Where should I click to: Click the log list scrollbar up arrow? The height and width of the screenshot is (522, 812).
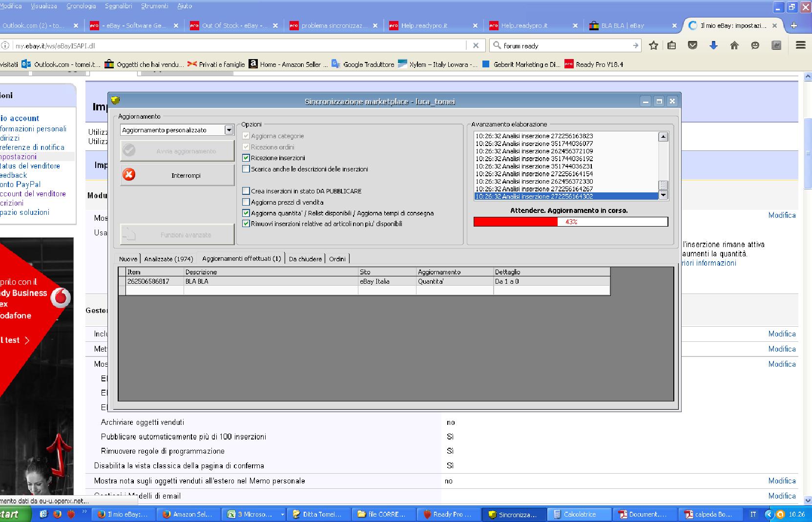click(x=663, y=137)
